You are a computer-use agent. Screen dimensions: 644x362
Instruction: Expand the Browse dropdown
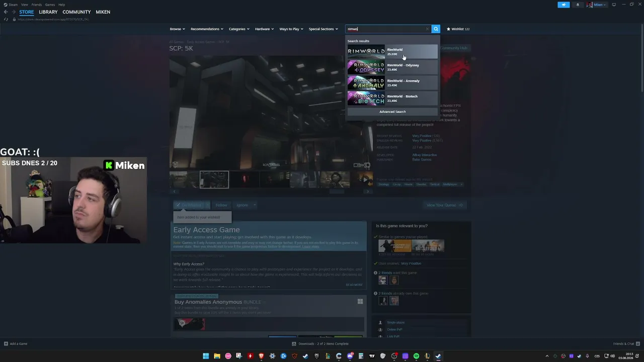(177, 29)
